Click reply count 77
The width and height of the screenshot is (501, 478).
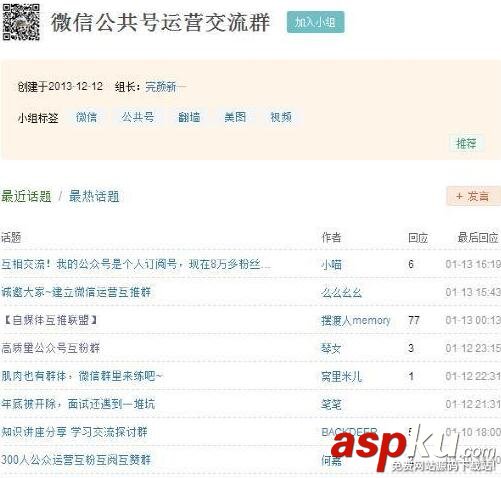coord(414,320)
